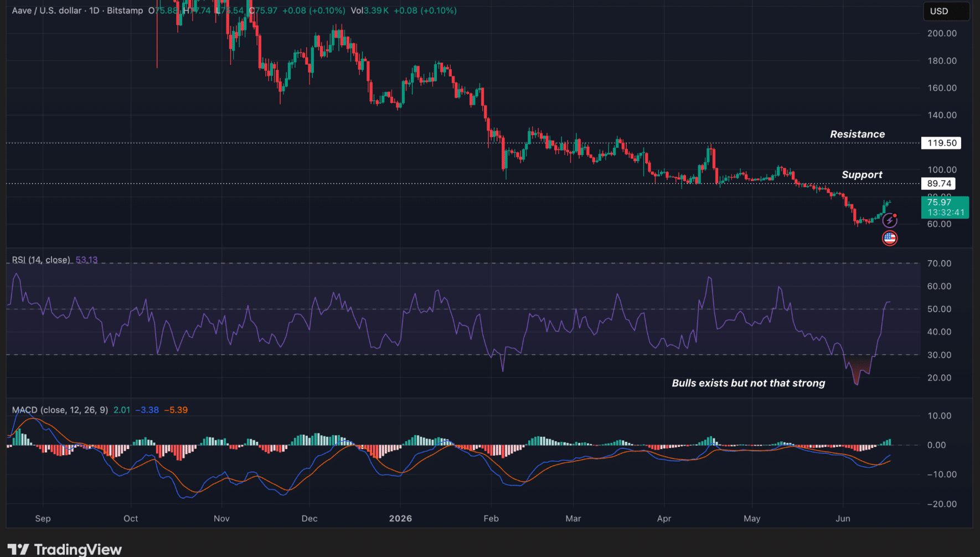980x557 pixels.
Task: Click the MACD signal value −5.39
Action: (x=176, y=410)
